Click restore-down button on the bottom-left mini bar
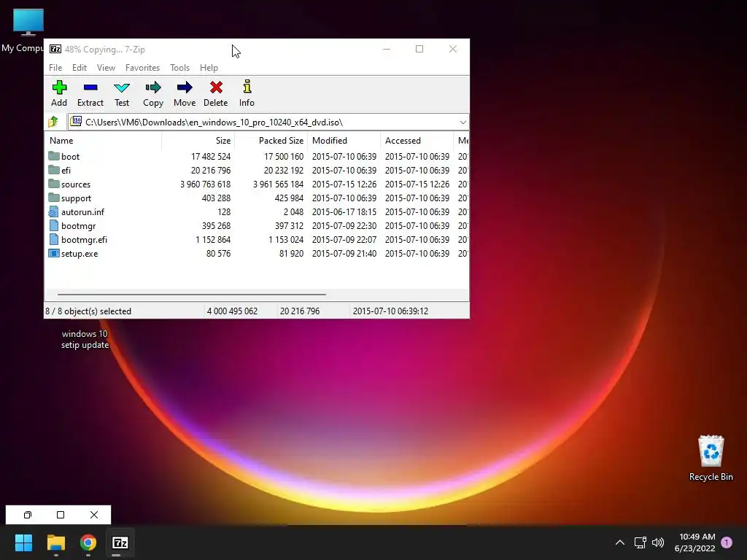 [28, 515]
